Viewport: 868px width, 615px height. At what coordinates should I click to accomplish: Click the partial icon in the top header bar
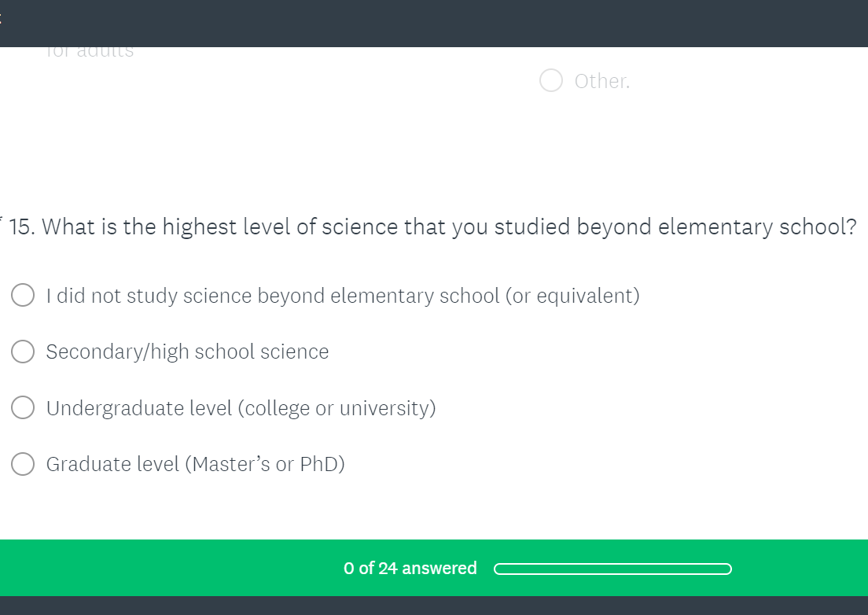click(2, 21)
